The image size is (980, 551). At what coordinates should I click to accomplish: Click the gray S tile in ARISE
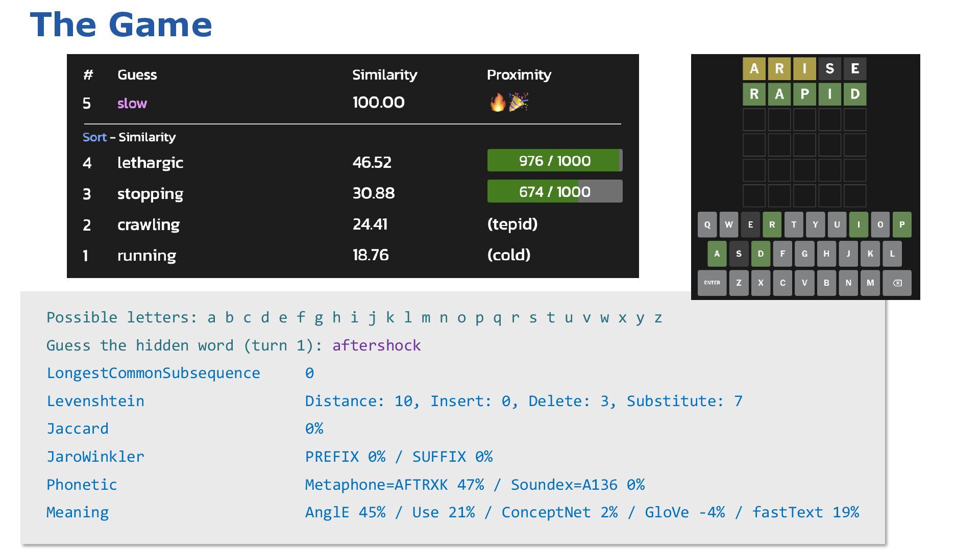tap(830, 68)
